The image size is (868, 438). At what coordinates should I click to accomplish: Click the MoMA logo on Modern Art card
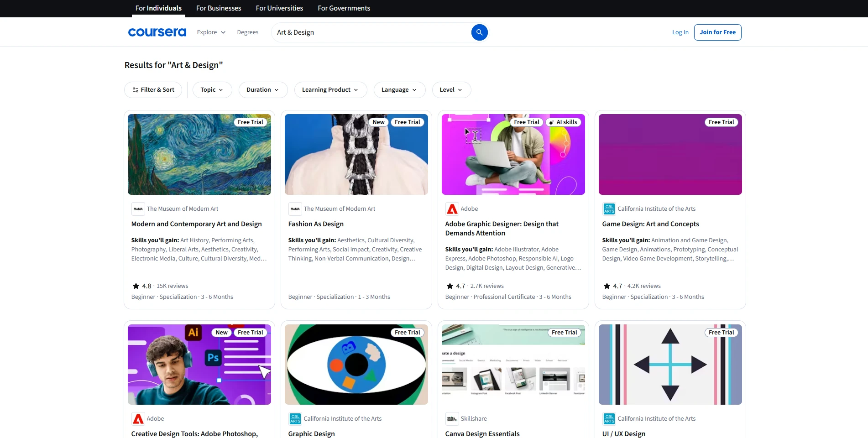click(138, 209)
